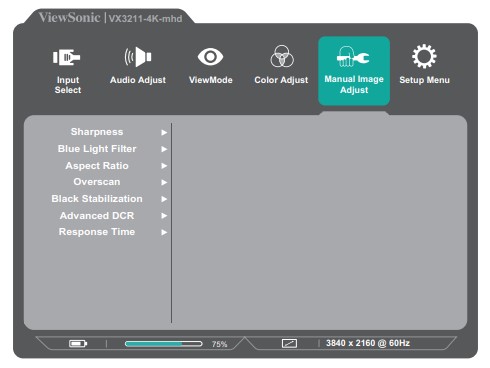Image resolution: width=490 pixels, height=368 pixels.
Task: Click the 75% value text
Action: tap(219, 344)
